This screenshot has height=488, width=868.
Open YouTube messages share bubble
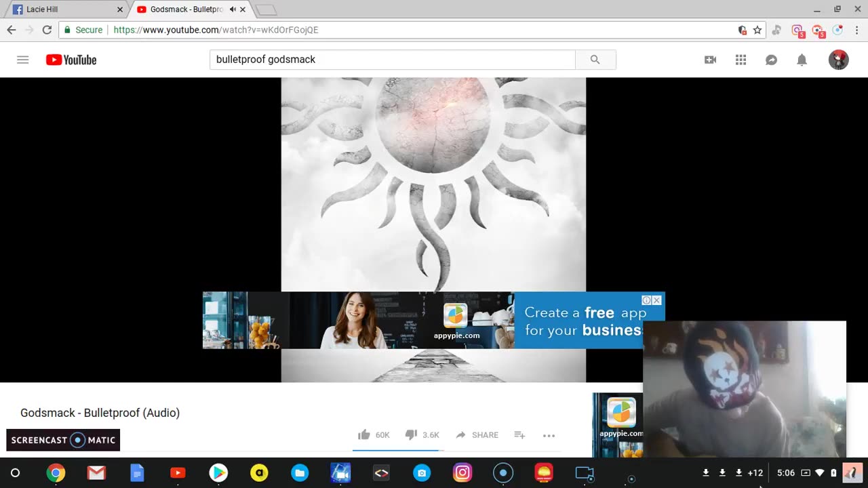click(771, 60)
